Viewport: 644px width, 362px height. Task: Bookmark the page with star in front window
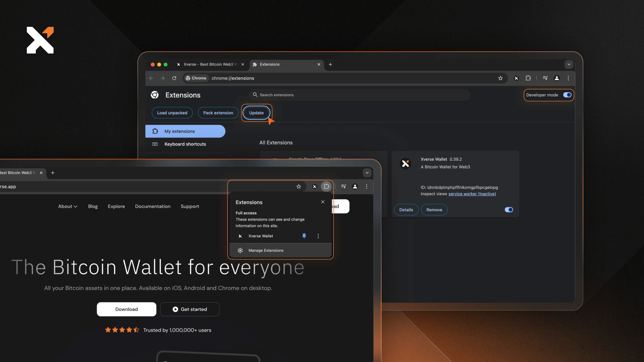point(299,186)
